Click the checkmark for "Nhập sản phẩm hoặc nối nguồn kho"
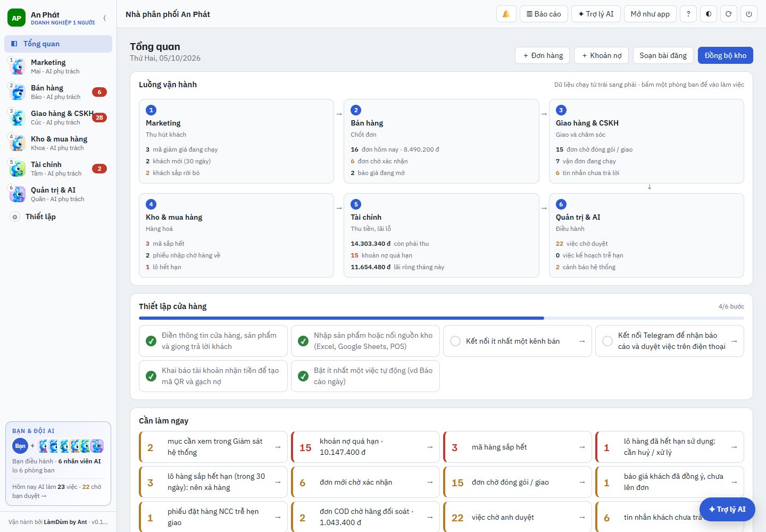Viewport: 766px width, 532px height. click(303, 341)
